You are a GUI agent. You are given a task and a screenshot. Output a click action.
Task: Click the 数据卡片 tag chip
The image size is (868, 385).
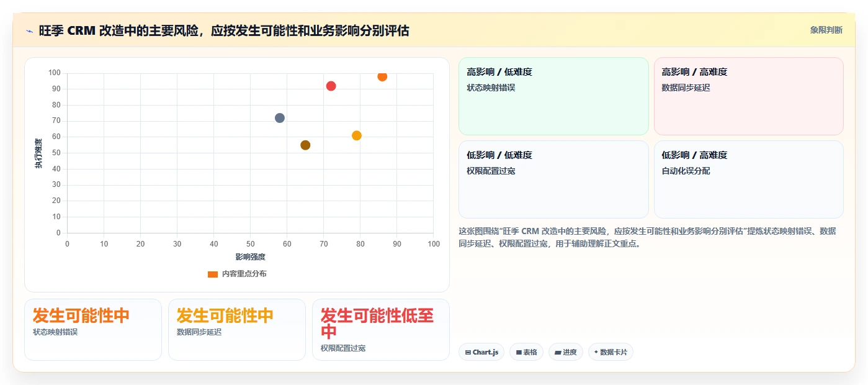click(611, 352)
